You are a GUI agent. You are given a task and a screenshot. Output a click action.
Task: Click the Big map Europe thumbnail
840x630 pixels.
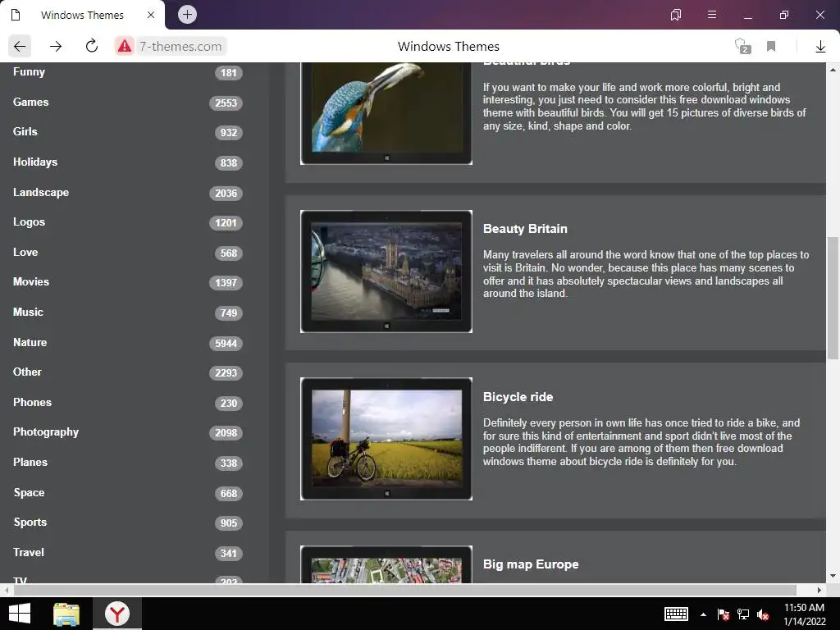[x=386, y=564]
